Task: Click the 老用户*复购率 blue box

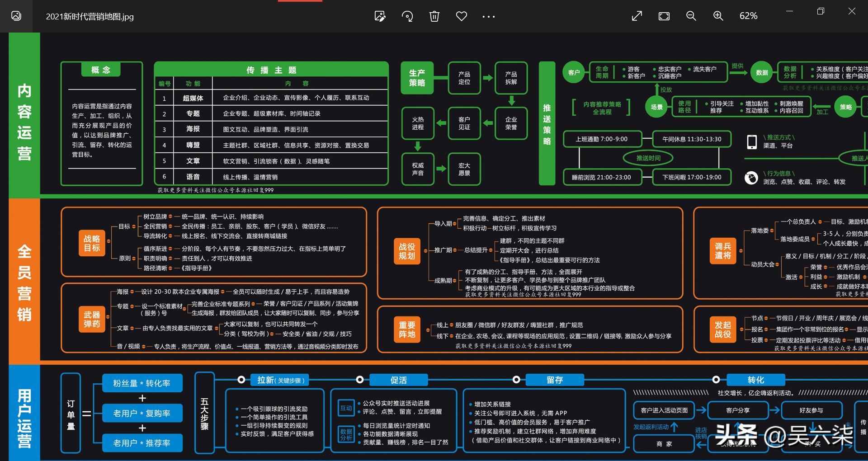Action: (142, 413)
